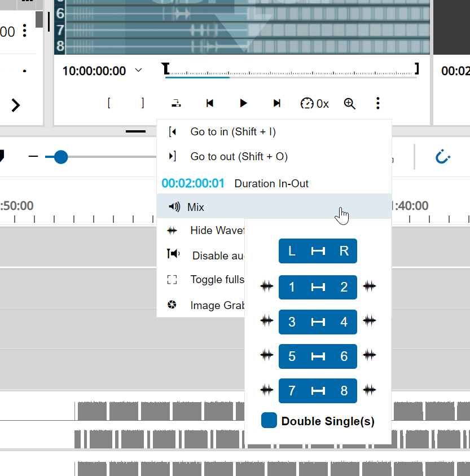Click the L-R stereo mix button

tap(318, 250)
